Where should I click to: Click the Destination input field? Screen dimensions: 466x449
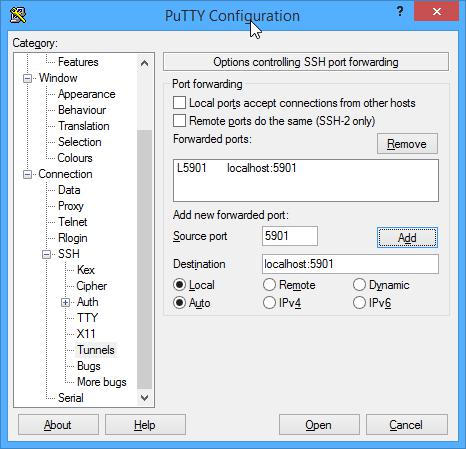click(350, 264)
